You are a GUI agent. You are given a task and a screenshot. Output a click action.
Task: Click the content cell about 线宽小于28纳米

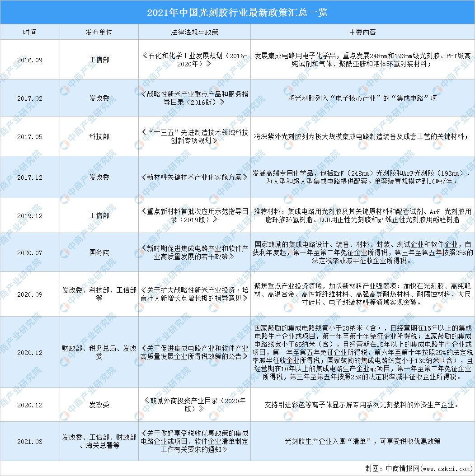[x=362, y=353]
